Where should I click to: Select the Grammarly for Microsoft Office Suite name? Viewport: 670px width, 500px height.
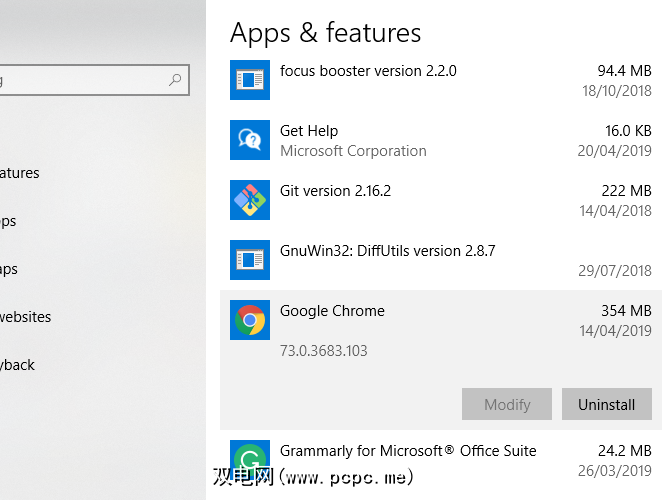coord(408,451)
